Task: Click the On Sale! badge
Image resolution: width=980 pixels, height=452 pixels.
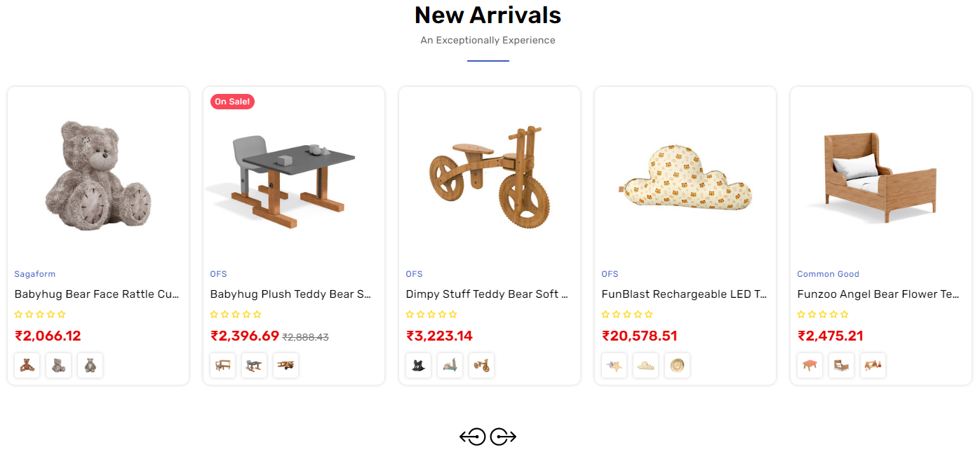Action: pos(232,102)
